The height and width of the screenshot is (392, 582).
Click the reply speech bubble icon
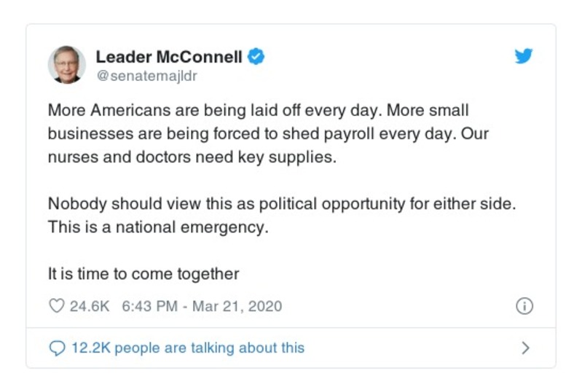coord(57,348)
